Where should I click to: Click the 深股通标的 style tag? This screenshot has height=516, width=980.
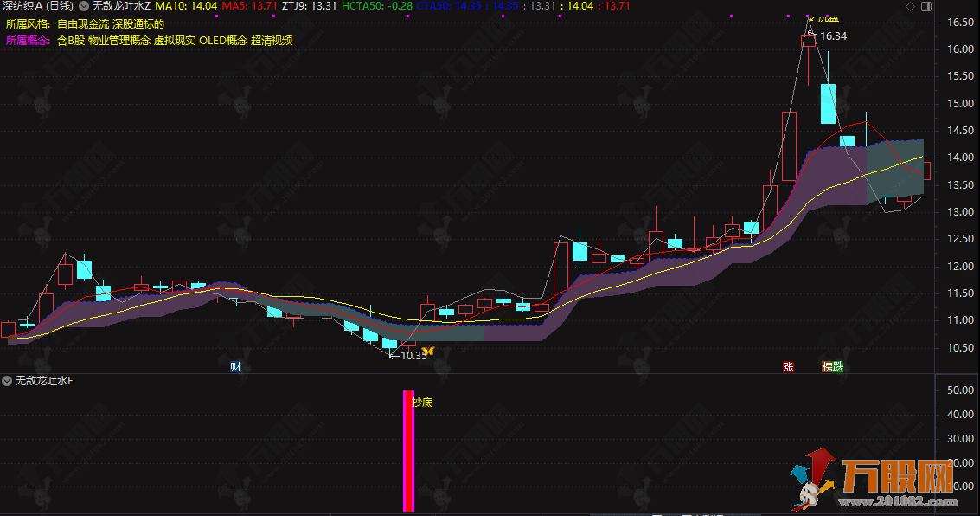pos(138,23)
